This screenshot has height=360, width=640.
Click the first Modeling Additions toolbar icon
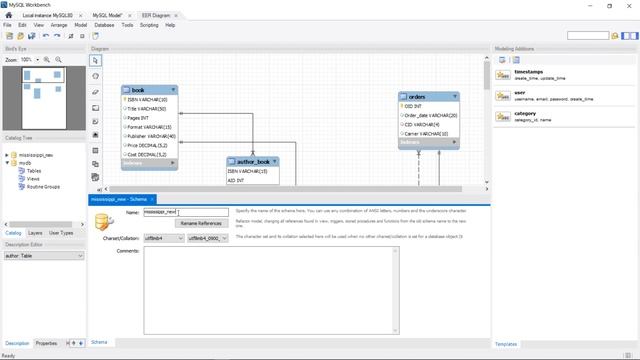502,60
